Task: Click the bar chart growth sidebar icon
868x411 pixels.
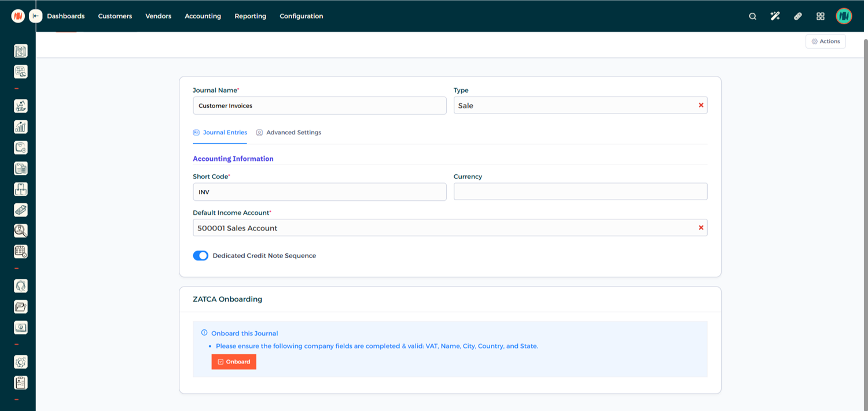Action: point(21,127)
